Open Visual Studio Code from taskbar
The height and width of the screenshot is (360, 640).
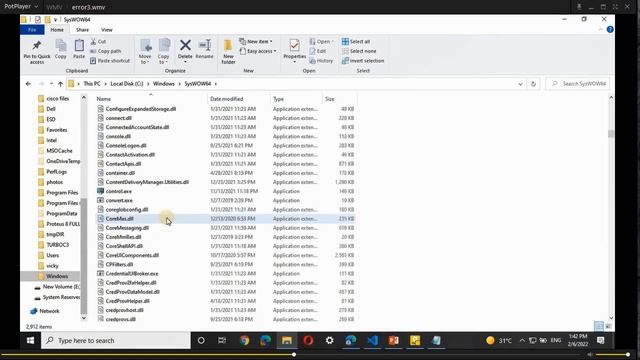click(372, 340)
